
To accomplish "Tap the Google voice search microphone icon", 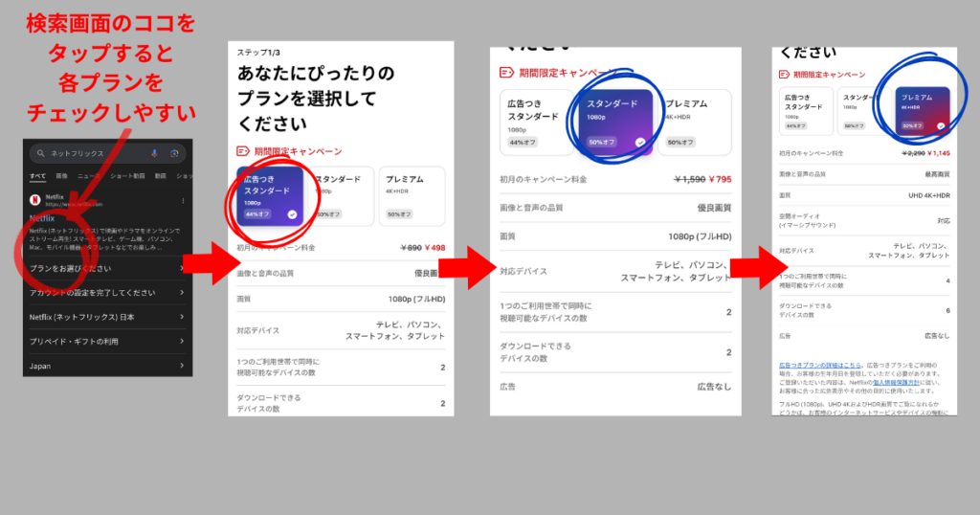I will 155,153.
